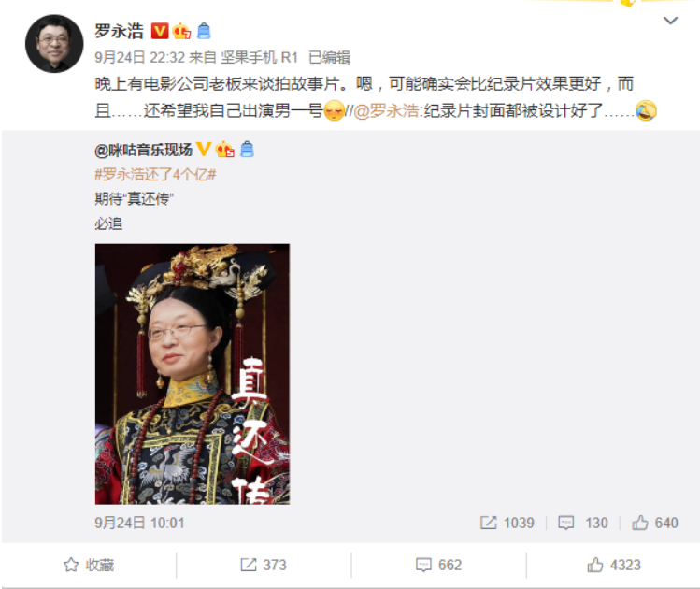Click the original post repost icon 1039
This screenshot has width=700, height=589.
507,523
